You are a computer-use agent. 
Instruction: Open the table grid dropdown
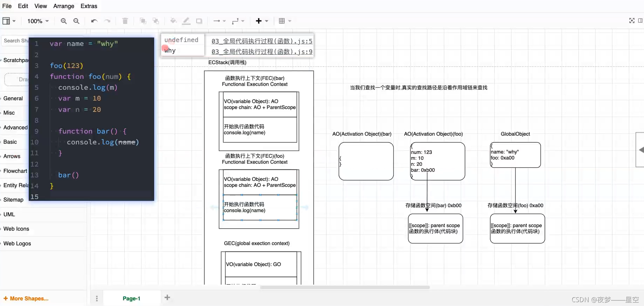click(285, 21)
